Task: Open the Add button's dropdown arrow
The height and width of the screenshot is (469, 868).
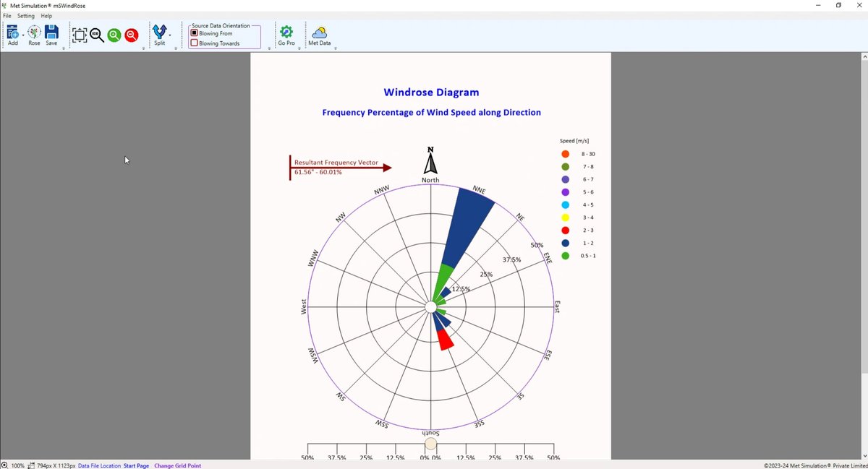Action: click(24, 35)
